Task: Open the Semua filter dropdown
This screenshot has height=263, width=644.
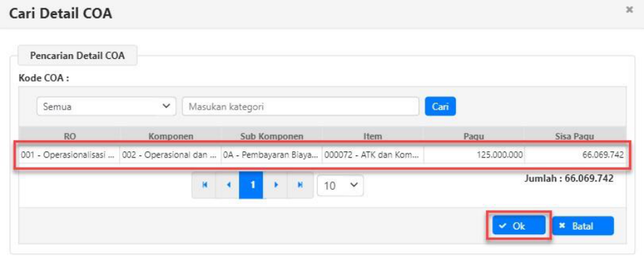Action: pos(106,106)
